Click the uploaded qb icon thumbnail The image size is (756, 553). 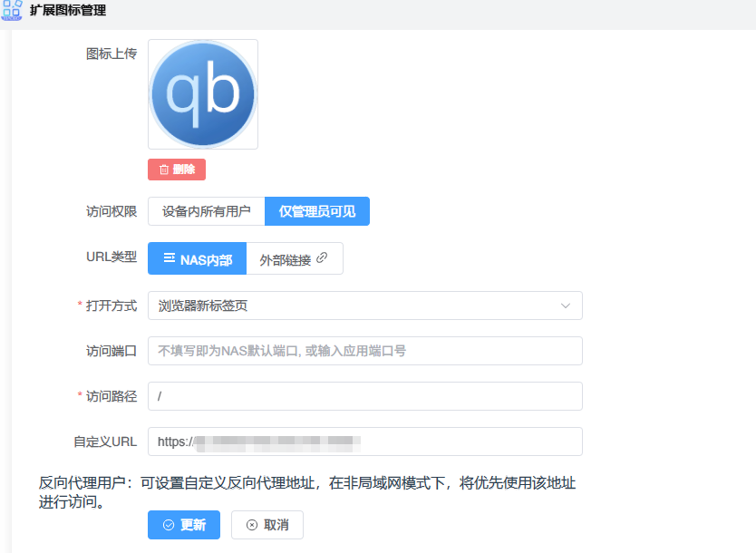(x=203, y=94)
